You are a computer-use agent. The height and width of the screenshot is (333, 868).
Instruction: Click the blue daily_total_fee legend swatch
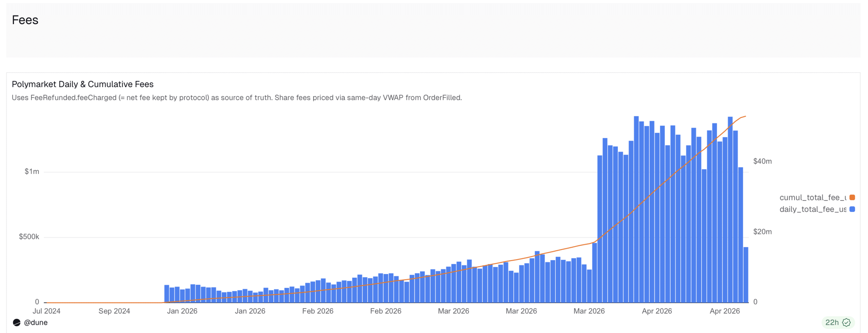point(852,209)
